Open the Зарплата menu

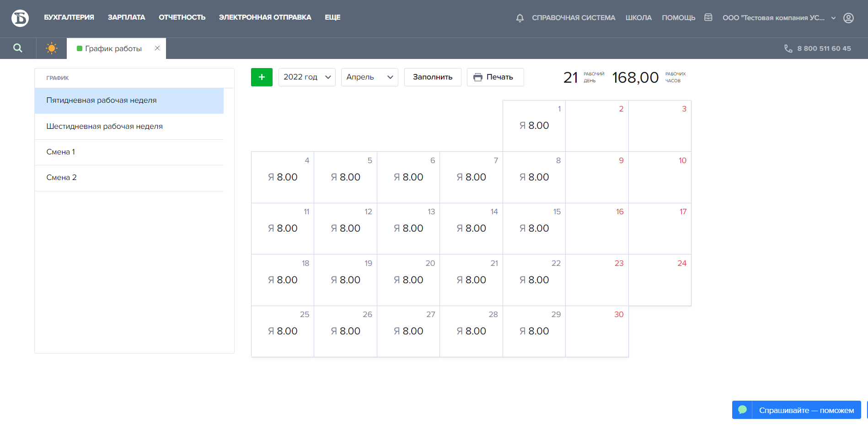[x=126, y=17]
